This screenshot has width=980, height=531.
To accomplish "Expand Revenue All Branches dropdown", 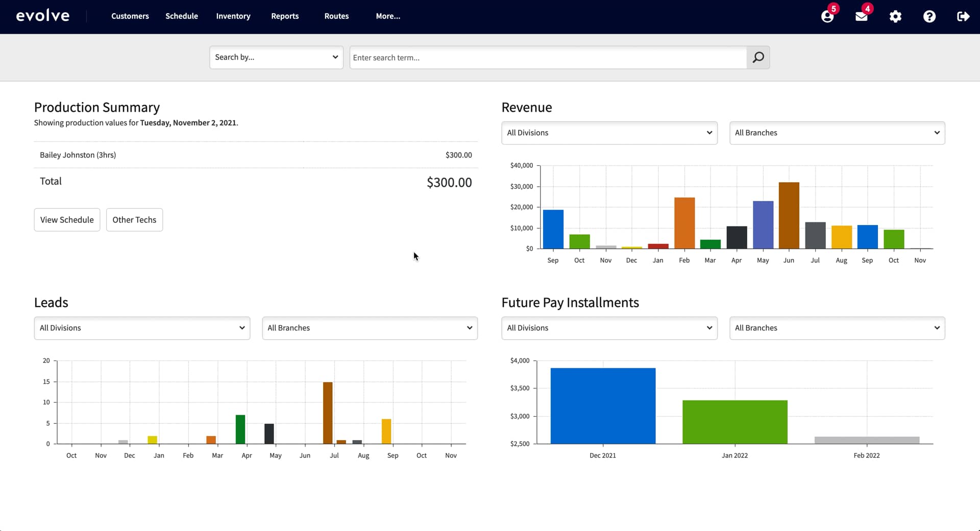I will 837,133.
